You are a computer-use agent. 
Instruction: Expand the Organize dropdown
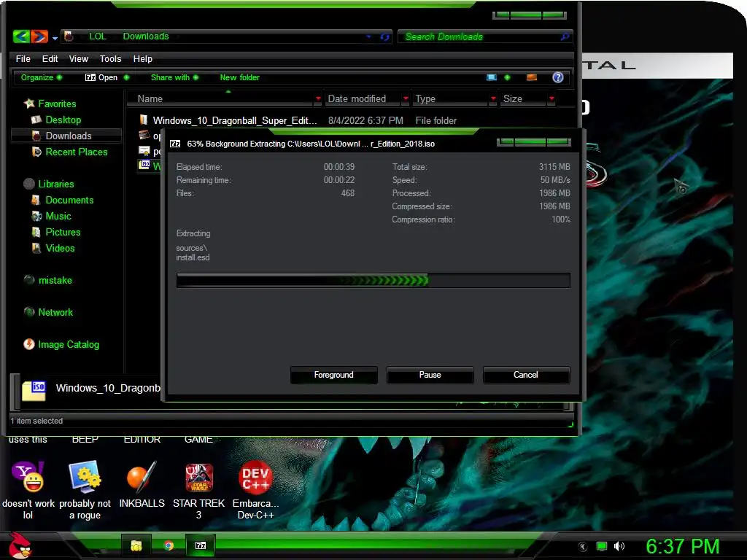[41, 77]
